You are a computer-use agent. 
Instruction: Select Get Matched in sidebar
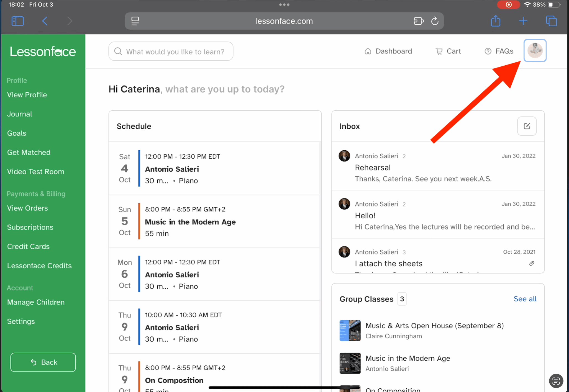pos(29,152)
